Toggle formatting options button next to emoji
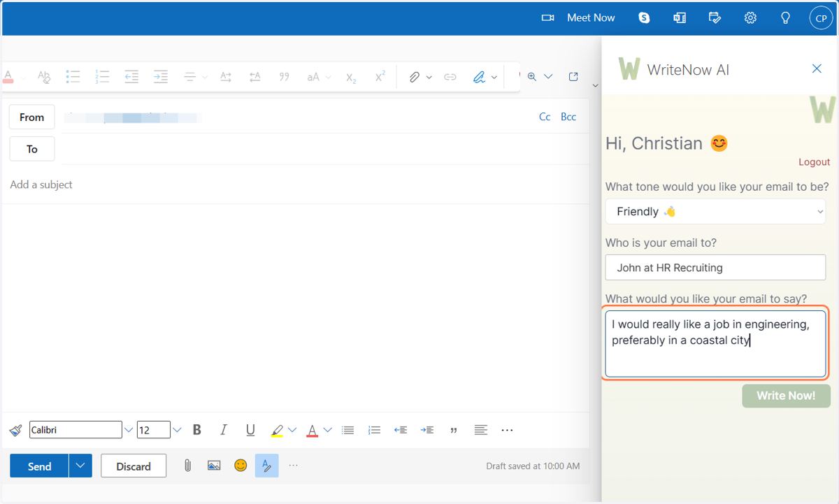This screenshot has width=839, height=504. [267, 466]
